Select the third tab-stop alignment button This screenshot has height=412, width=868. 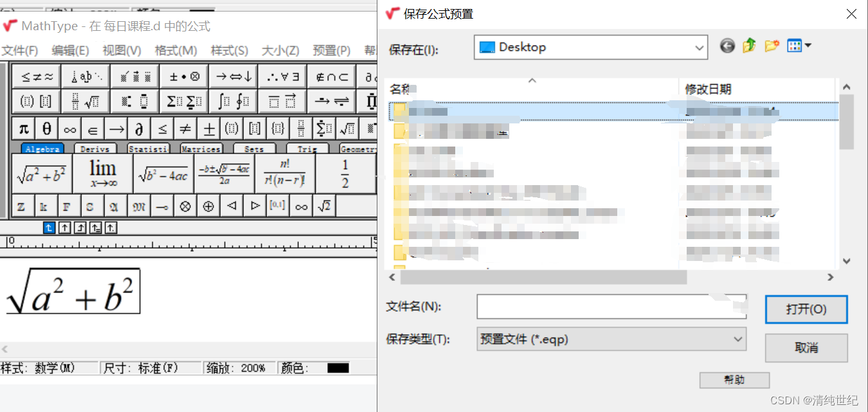point(80,228)
